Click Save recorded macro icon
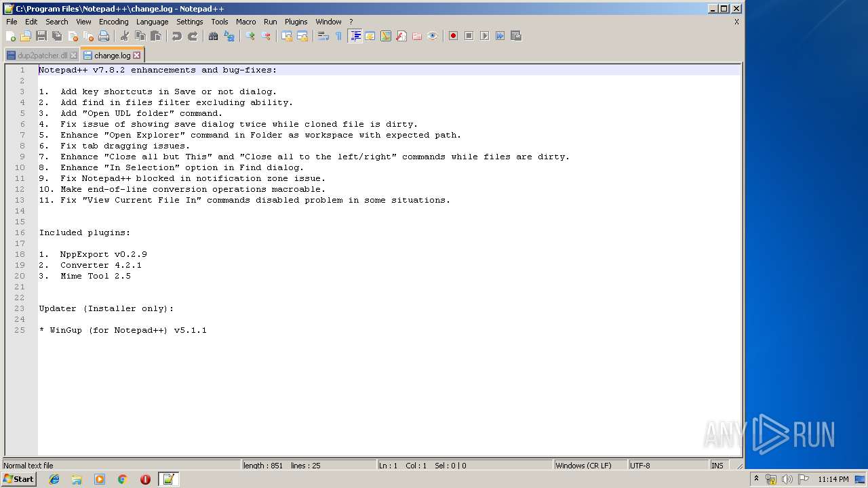The height and width of the screenshot is (488, 868). click(515, 36)
